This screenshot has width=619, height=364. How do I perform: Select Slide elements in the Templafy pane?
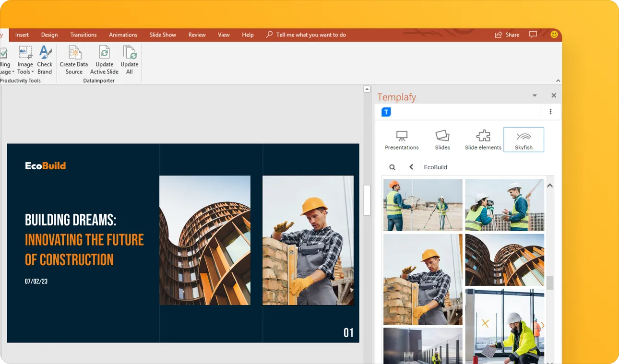click(483, 140)
